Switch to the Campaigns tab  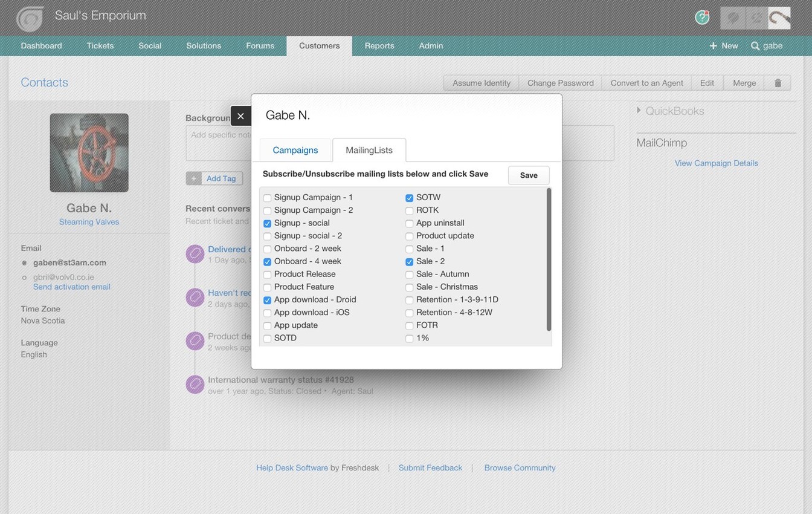click(x=295, y=150)
